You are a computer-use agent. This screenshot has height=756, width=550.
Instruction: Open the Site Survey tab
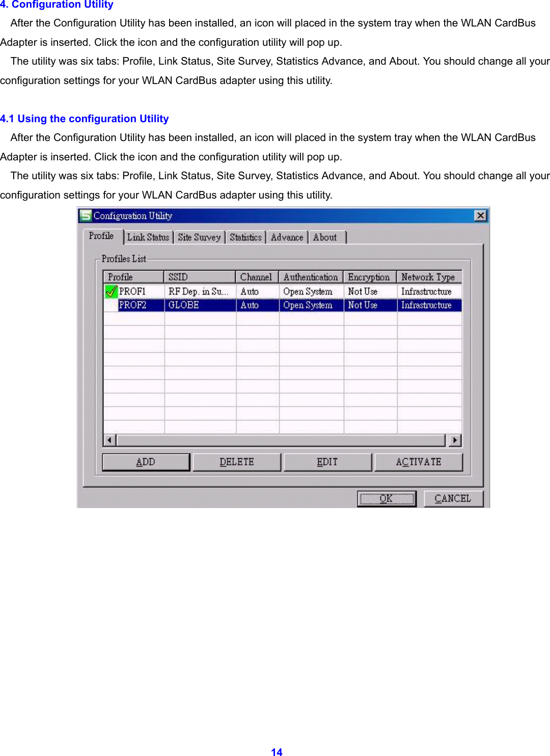[199, 237]
